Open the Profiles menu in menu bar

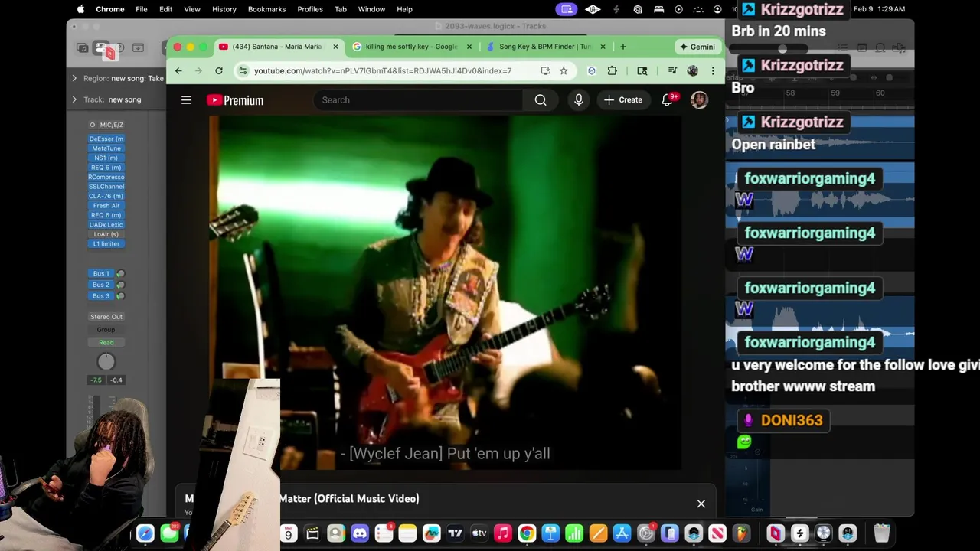point(310,9)
